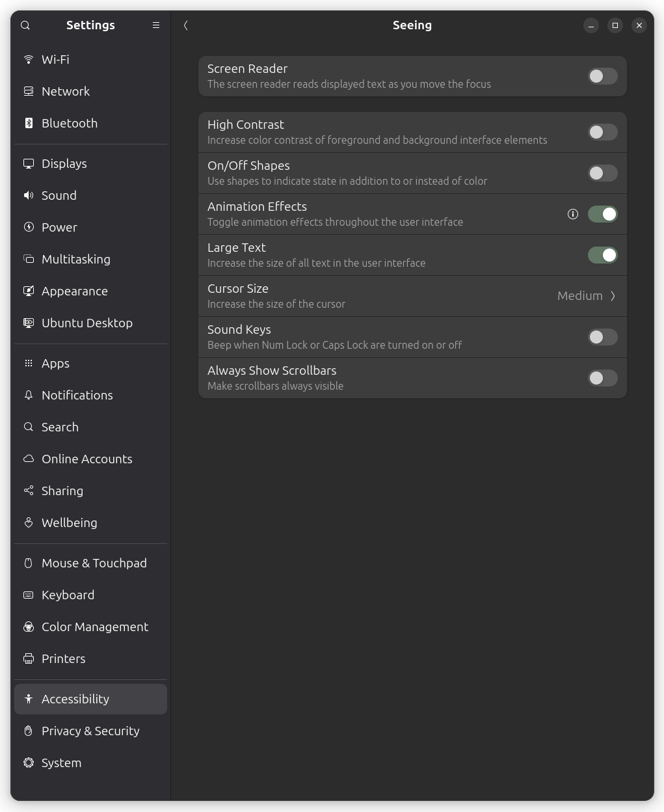
Task: Turn off Animation Effects toggle
Action: (x=602, y=214)
